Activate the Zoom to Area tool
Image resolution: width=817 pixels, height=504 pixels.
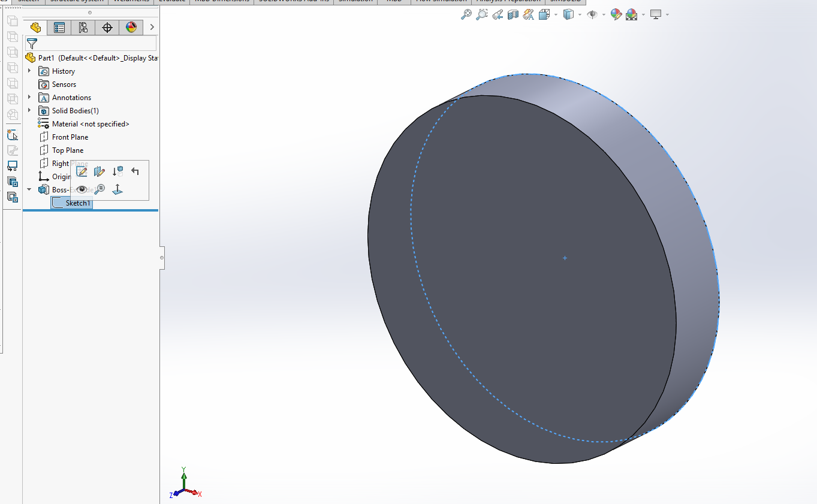481,14
